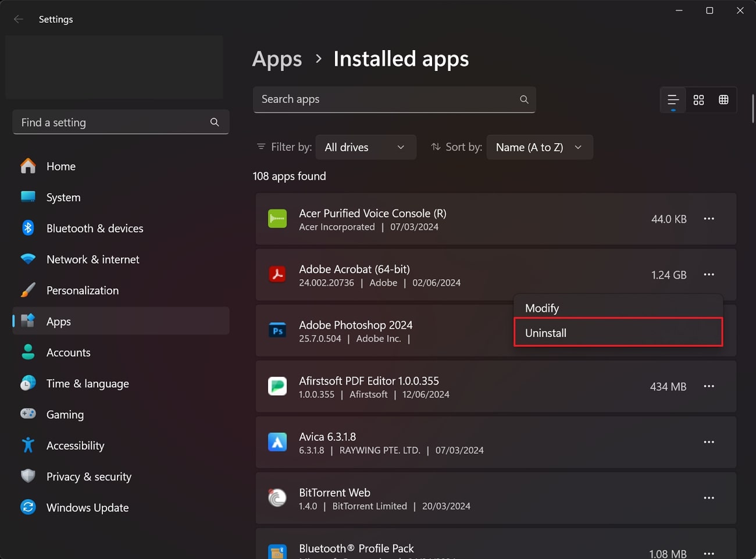Image resolution: width=756 pixels, height=559 pixels.
Task: Select the Apps sidebar item
Action: click(120, 321)
